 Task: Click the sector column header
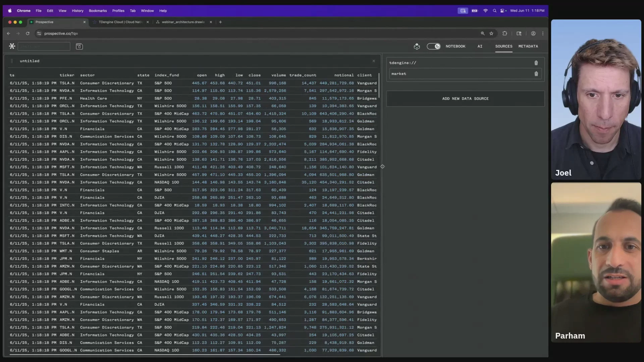[x=87, y=75]
